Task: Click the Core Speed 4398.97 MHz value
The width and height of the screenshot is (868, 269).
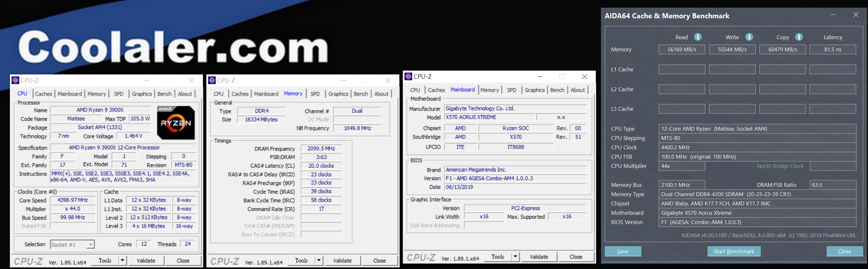Action: click(73, 200)
